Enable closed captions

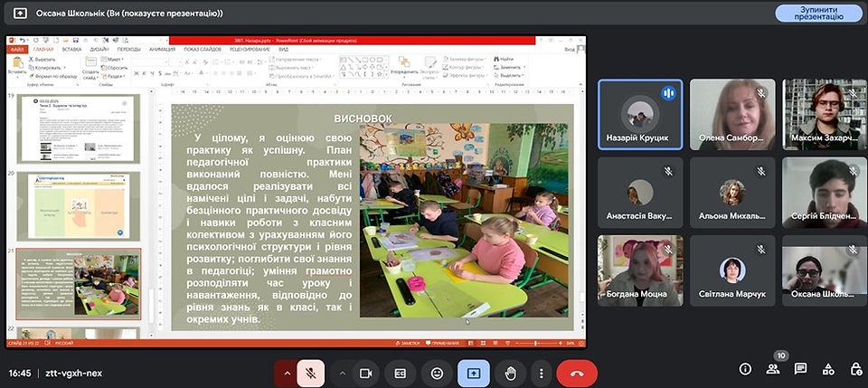point(401,373)
